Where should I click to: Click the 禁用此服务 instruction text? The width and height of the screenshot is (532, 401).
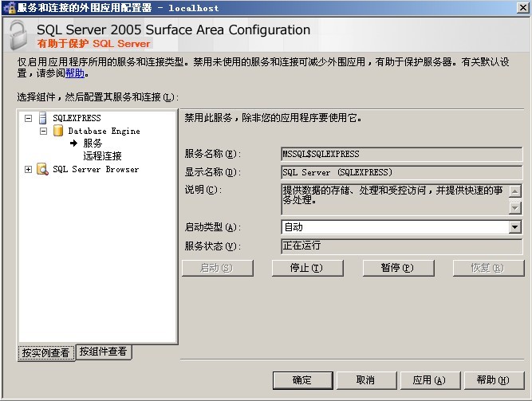tap(274, 118)
